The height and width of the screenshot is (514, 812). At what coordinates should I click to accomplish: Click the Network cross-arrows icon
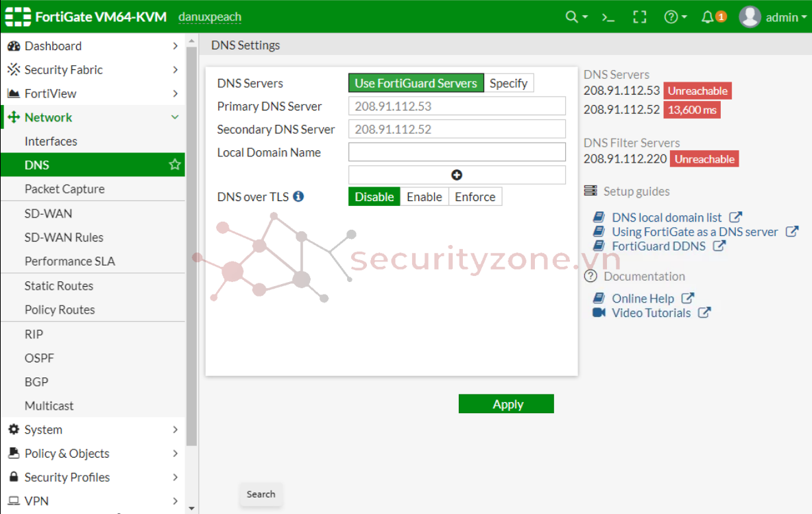coord(14,117)
